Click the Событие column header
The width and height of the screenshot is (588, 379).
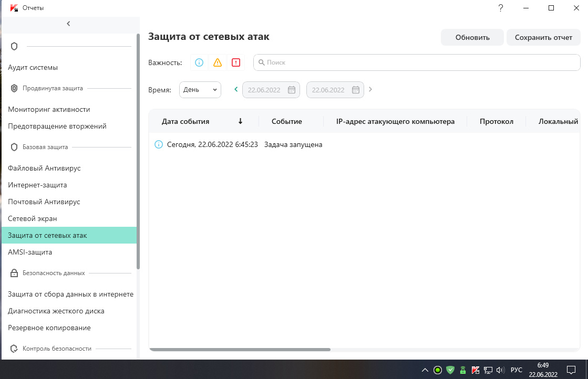point(286,121)
